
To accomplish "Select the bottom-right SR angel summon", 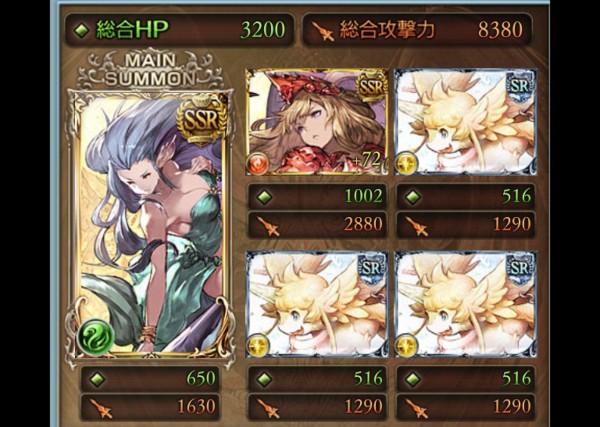I will tap(466, 304).
